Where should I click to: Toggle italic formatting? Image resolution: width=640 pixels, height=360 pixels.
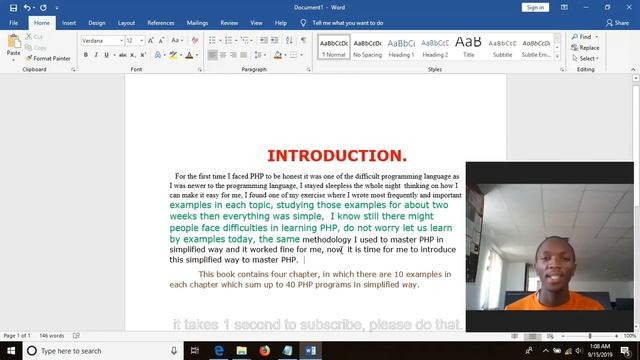tap(96, 55)
